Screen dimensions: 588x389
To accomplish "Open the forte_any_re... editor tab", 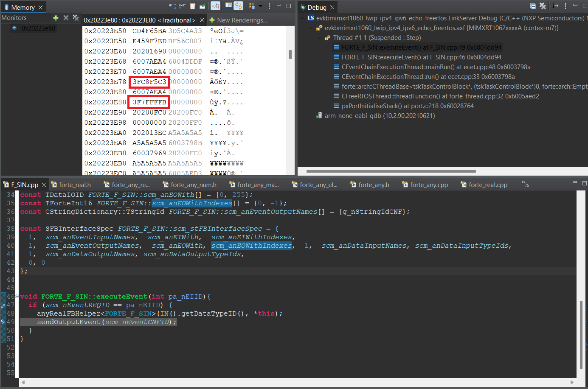I will click(127, 185).
